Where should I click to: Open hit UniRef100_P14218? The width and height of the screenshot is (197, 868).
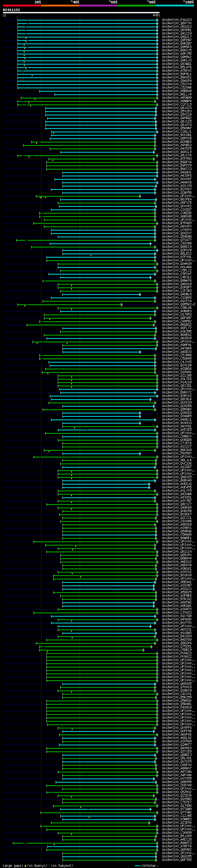tap(176, 382)
